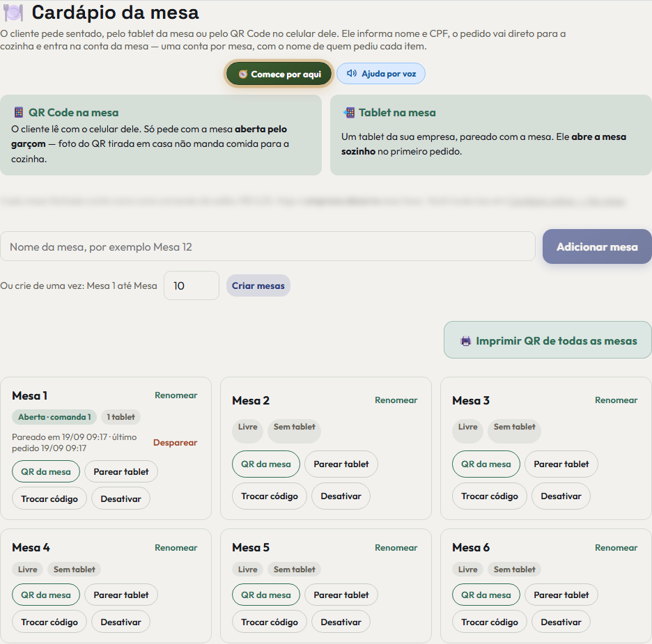This screenshot has width=652, height=644.
Task: Open QR da mesa for Mesa 3
Action: (486, 464)
